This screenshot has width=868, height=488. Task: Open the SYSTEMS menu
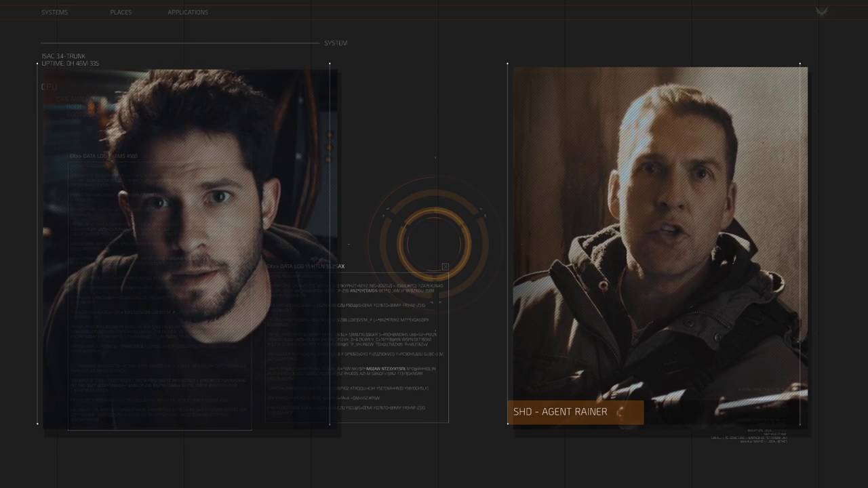tap(54, 12)
